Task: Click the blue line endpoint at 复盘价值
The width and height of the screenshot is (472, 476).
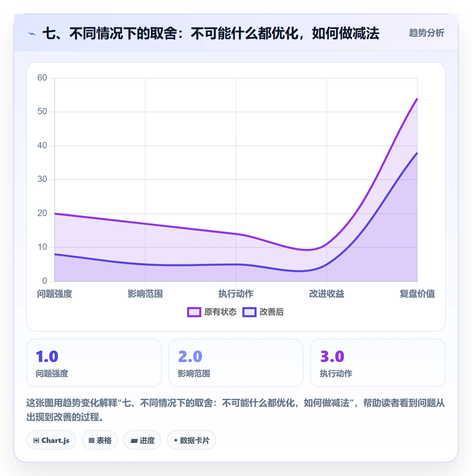Action: click(417, 153)
